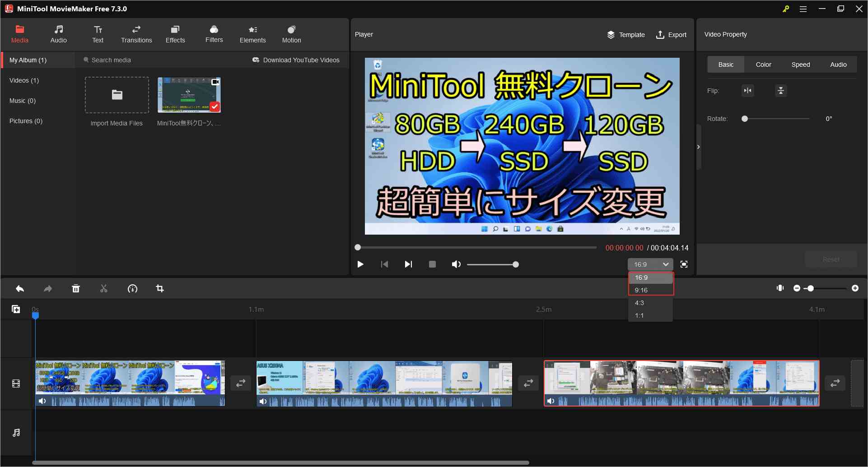Open the Elements tab
Screen dimensions: 868x467
pos(253,34)
